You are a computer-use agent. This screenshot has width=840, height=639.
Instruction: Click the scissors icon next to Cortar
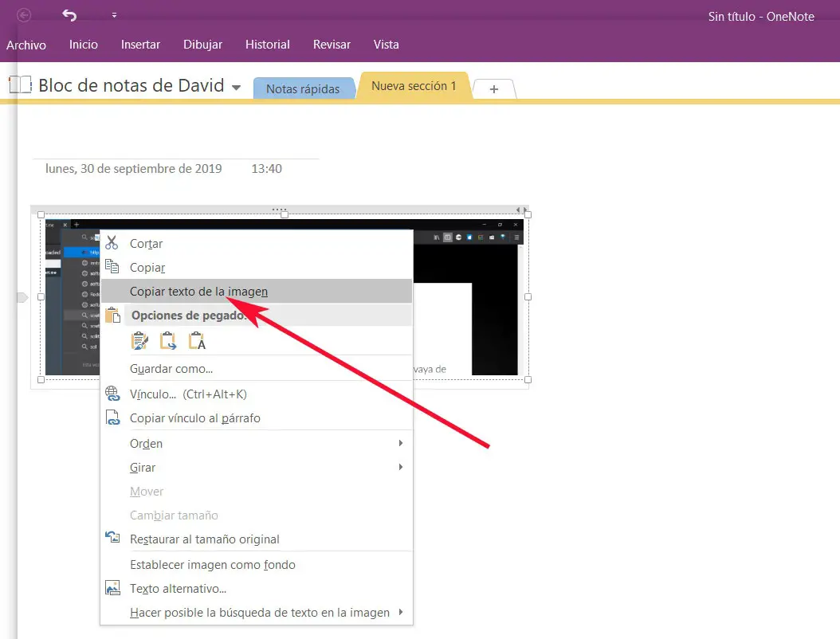click(x=112, y=243)
